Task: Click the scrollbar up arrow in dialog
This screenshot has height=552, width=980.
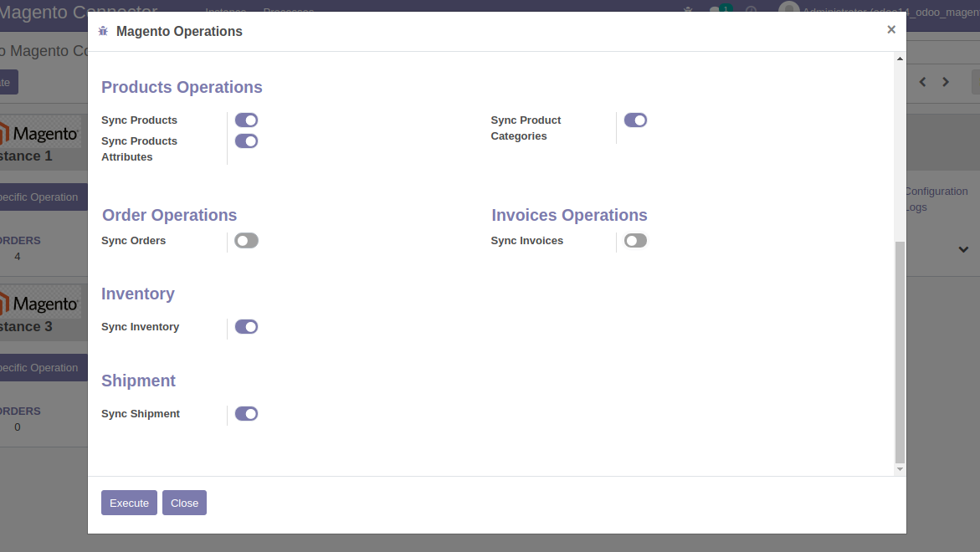Action: point(900,59)
